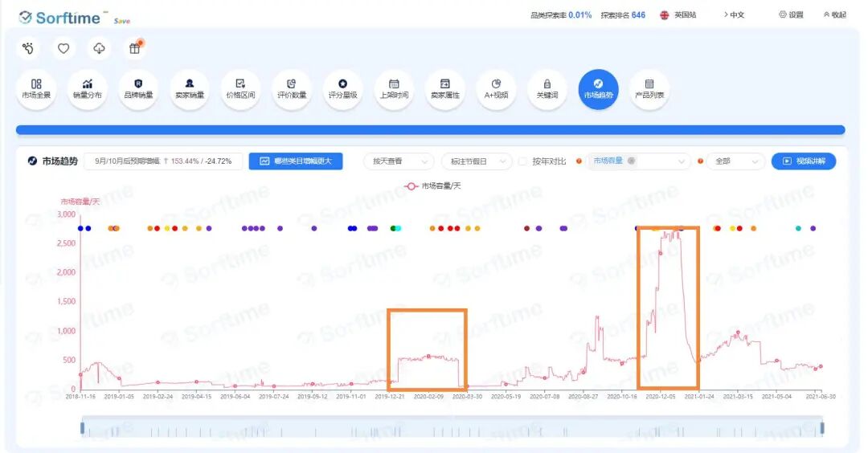This screenshot has width=868, height=453.
Task: Open the 卖家属性 seller attributes tab
Action: [445, 89]
